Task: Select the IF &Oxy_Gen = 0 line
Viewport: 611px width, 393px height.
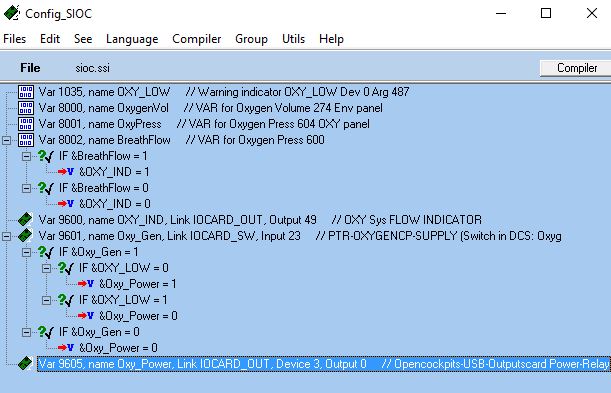Action: click(x=99, y=332)
